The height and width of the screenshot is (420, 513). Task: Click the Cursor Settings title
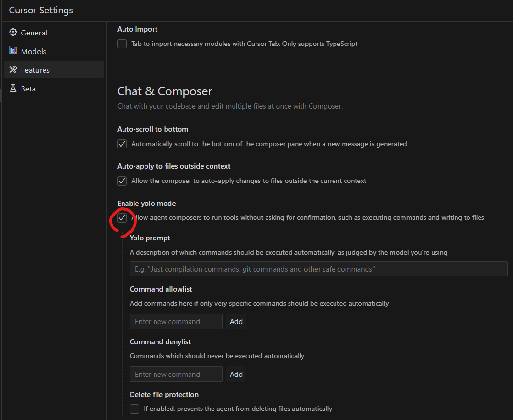point(41,10)
